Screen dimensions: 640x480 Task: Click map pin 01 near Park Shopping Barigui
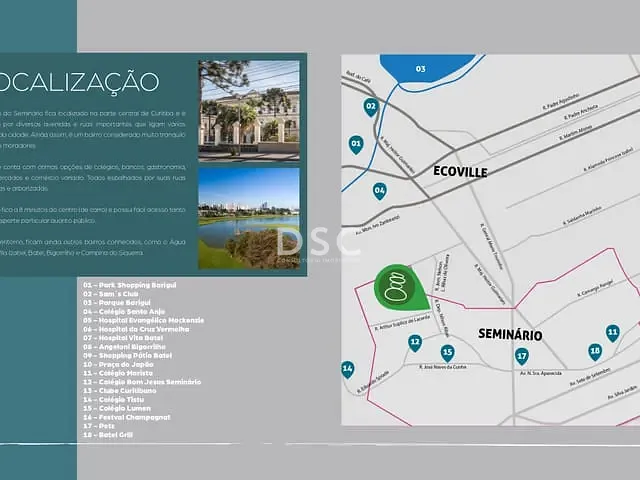click(x=356, y=144)
